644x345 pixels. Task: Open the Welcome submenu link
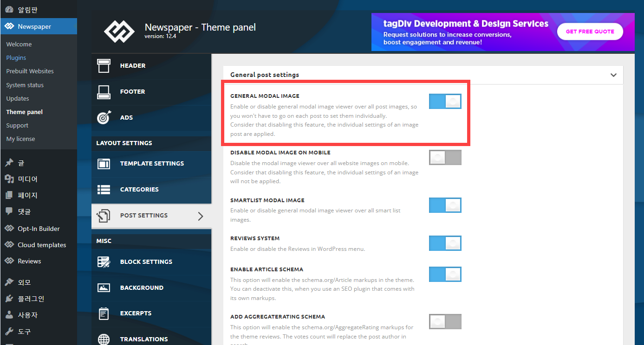click(19, 45)
